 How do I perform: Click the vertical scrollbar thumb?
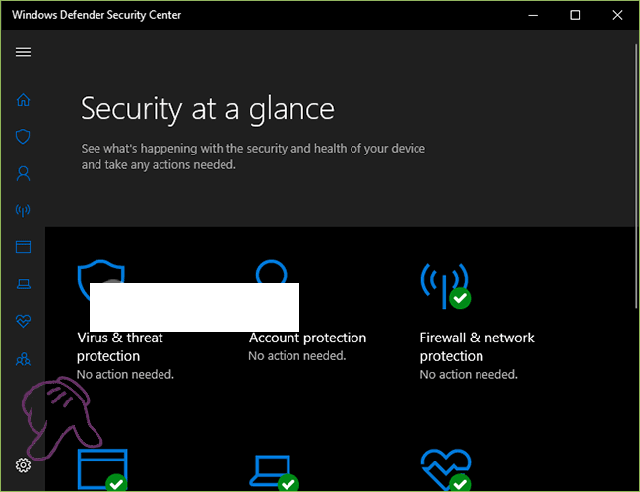click(x=636, y=176)
